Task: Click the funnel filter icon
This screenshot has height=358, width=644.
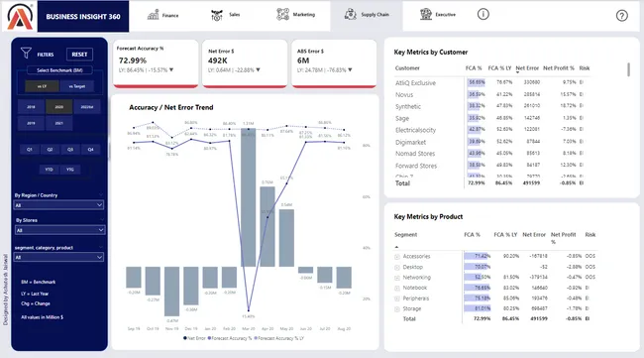Action: 26,53
